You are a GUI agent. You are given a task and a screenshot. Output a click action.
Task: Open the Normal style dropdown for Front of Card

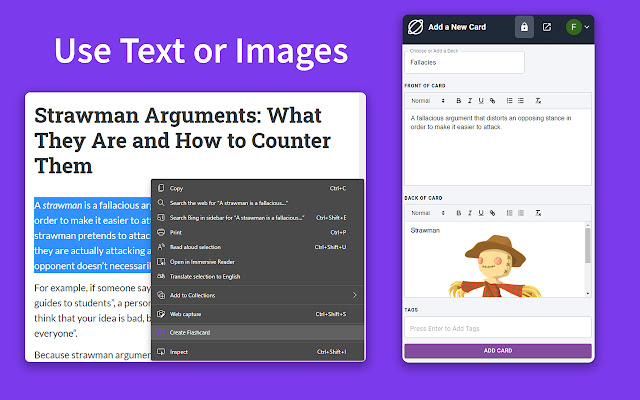(428, 101)
